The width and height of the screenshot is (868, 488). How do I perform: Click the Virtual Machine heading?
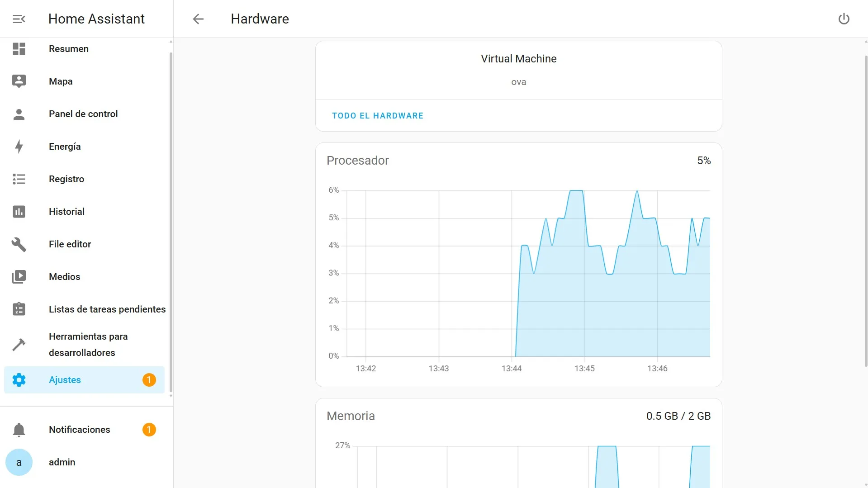[518, 59]
